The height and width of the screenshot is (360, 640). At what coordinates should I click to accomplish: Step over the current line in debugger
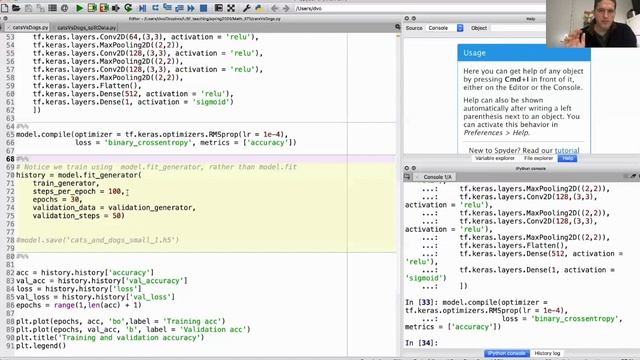tap(155, 8)
